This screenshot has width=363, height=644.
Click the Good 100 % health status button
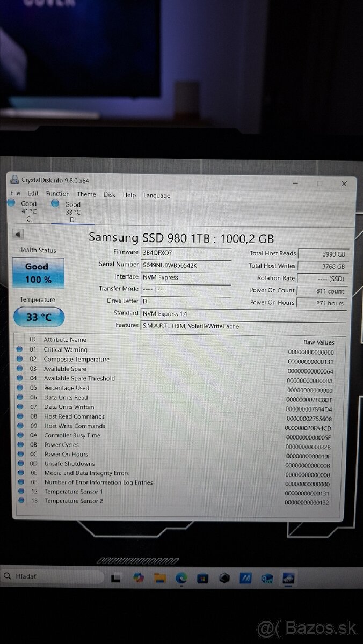point(38,273)
